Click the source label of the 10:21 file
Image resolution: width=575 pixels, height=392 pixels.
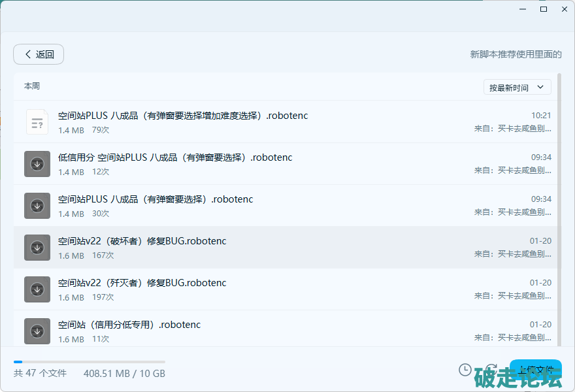coord(513,129)
